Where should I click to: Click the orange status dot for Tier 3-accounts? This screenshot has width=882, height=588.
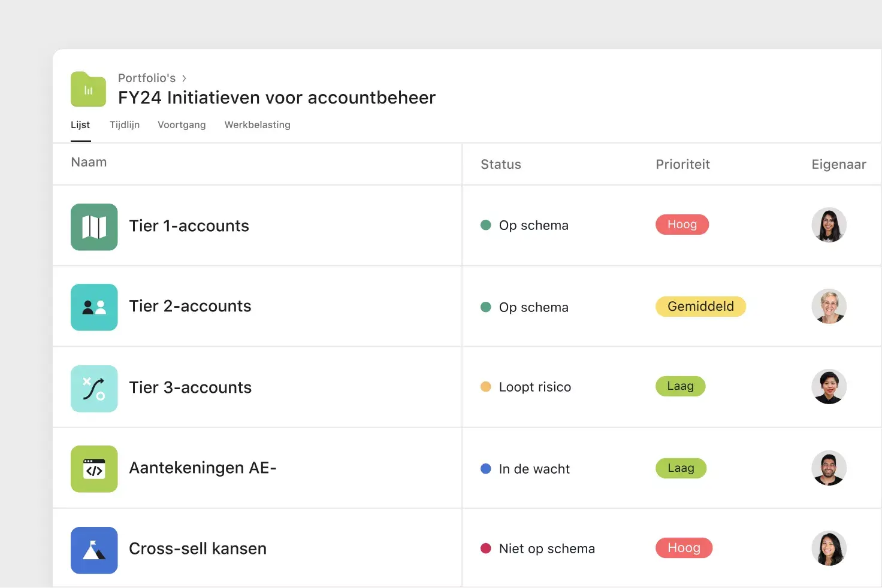tap(486, 387)
